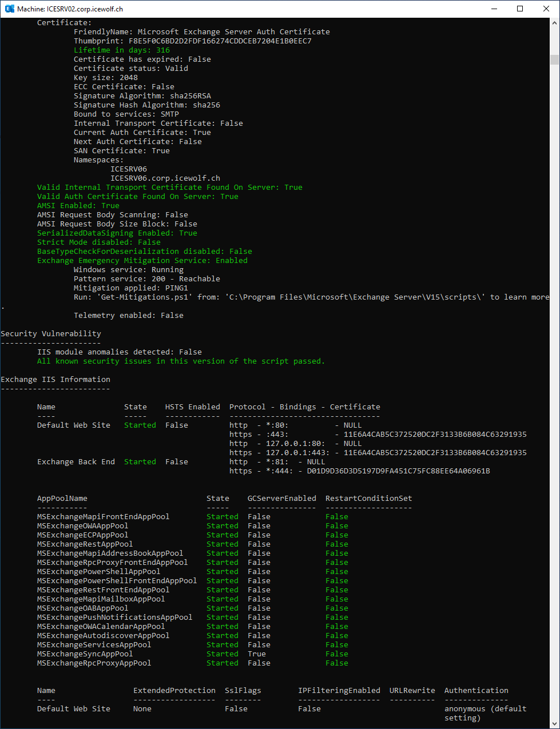This screenshot has height=729, width=560.
Task: Click 'MSExchangePowerShellFrontEndAppPool' row name
Action: [x=117, y=581]
